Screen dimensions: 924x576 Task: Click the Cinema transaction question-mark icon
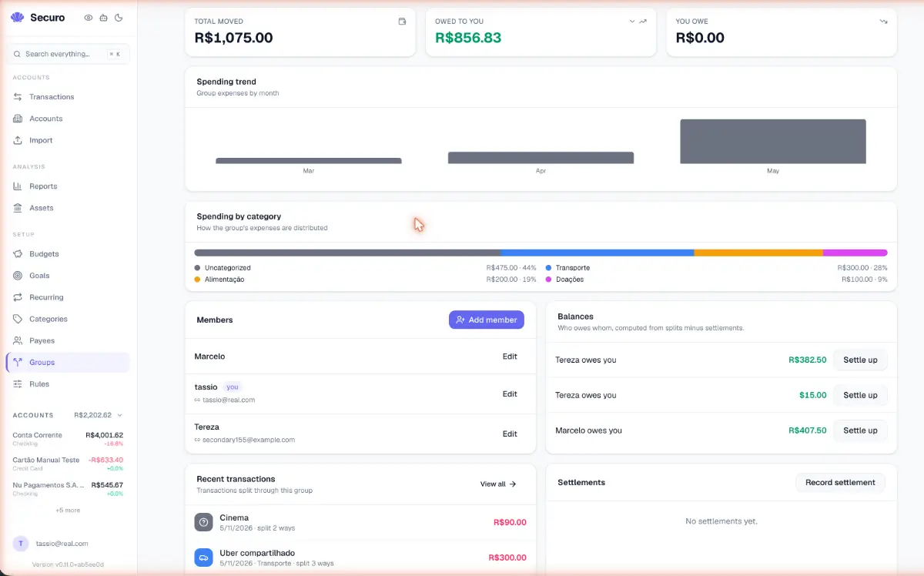tap(203, 522)
